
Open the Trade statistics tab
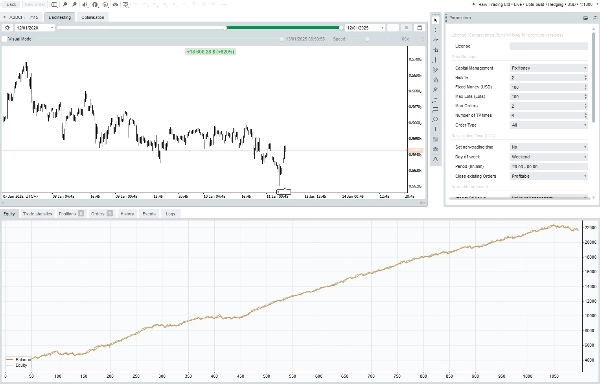(37, 214)
